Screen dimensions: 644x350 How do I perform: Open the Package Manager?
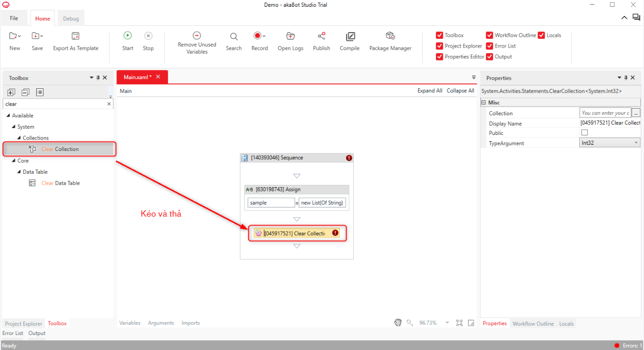pyautogui.click(x=391, y=36)
